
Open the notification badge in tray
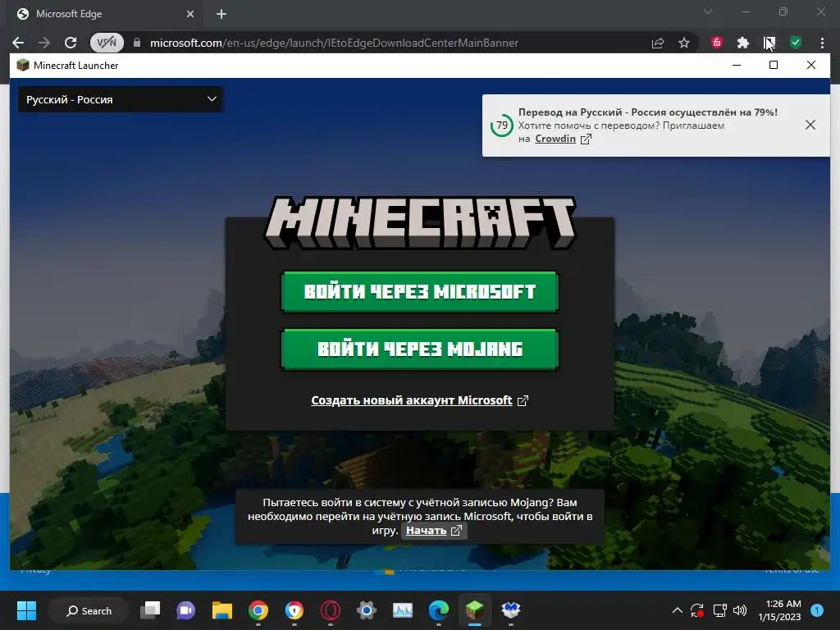(817, 610)
